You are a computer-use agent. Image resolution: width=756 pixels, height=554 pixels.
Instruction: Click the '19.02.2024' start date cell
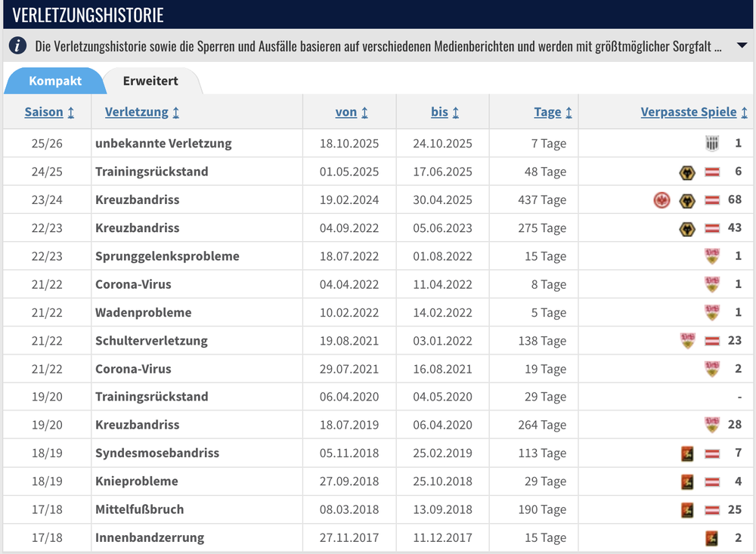(349, 200)
